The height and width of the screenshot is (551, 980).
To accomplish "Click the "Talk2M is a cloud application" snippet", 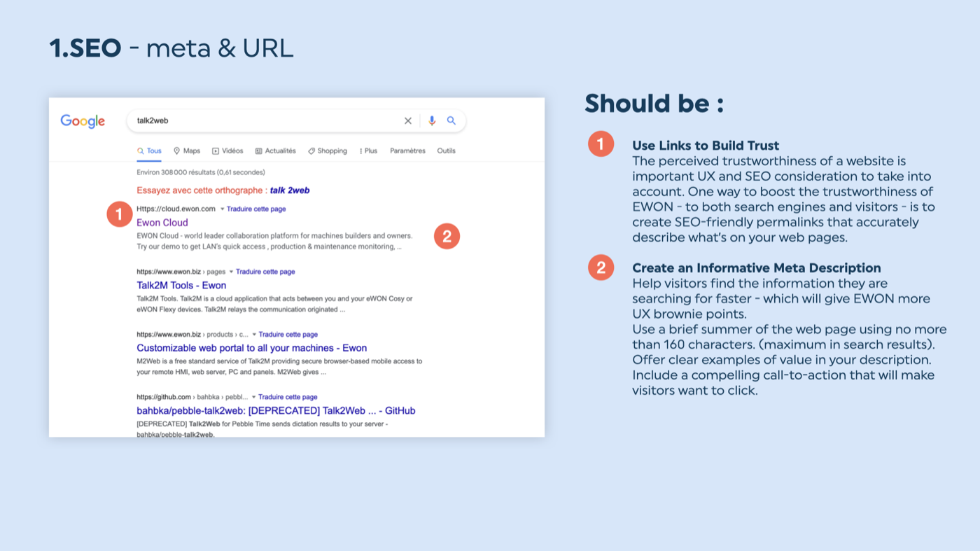I will [274, 304].
